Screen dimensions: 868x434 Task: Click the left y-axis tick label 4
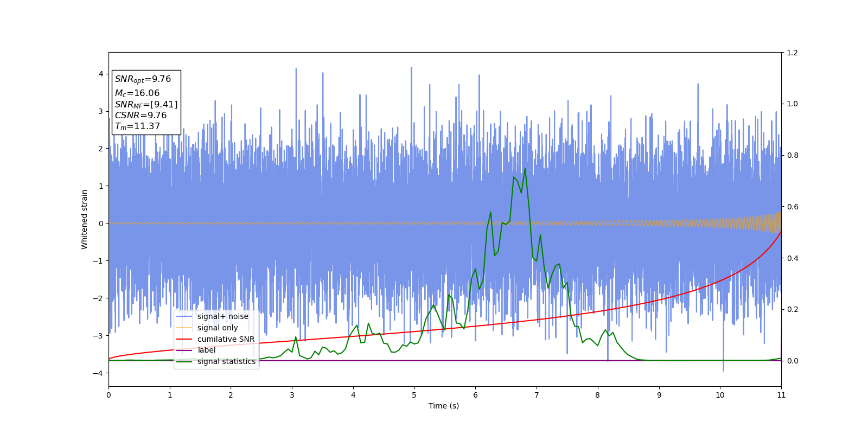tap(101, 74)
